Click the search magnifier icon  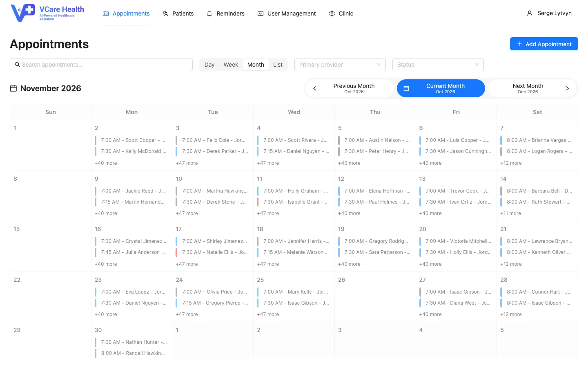[x=18, y=65]
